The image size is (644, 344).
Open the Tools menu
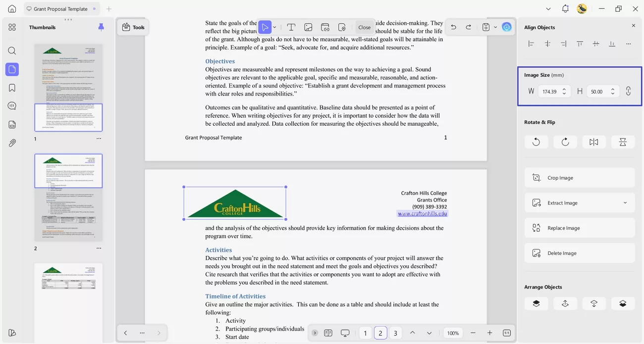tap(133, 27)
